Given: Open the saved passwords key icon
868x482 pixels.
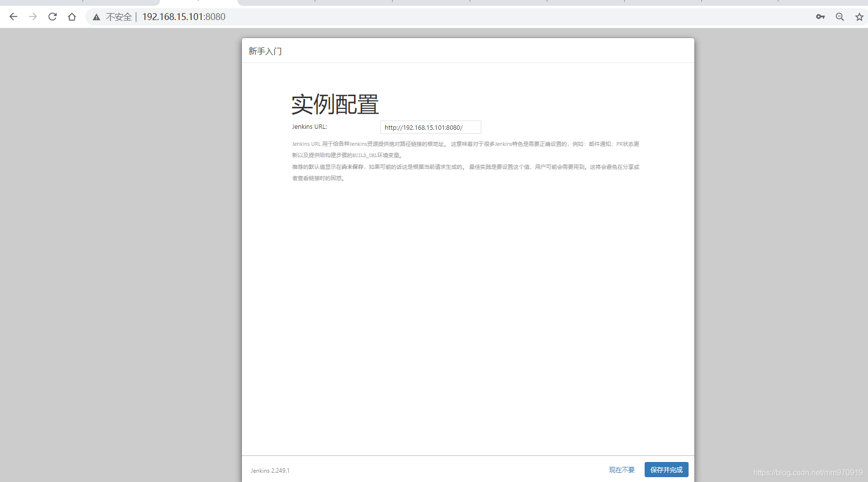Looking at the screenshot, I should click(820, 17).
